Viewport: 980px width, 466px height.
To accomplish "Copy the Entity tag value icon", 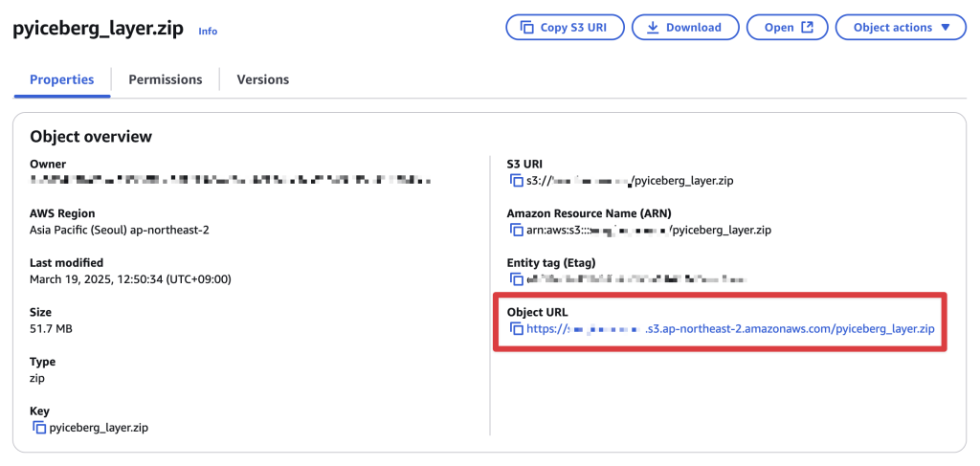I will (x=516, y=279).
